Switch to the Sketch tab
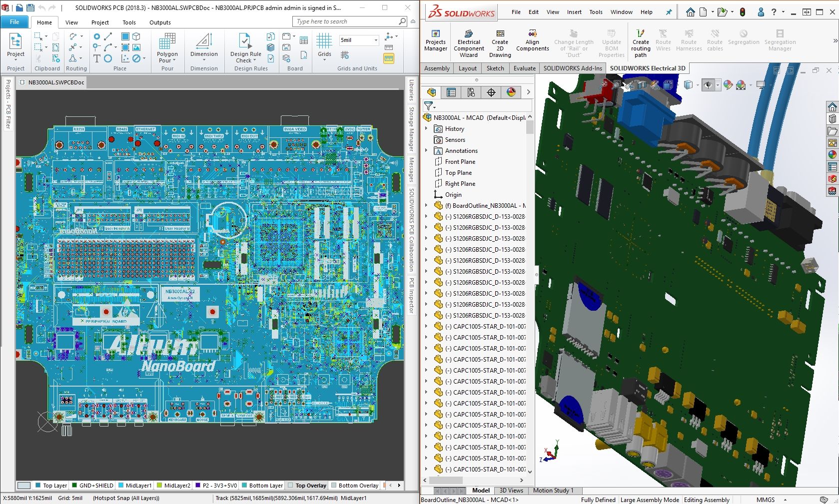This screenshot has width=839, height=504. [495, 68]
